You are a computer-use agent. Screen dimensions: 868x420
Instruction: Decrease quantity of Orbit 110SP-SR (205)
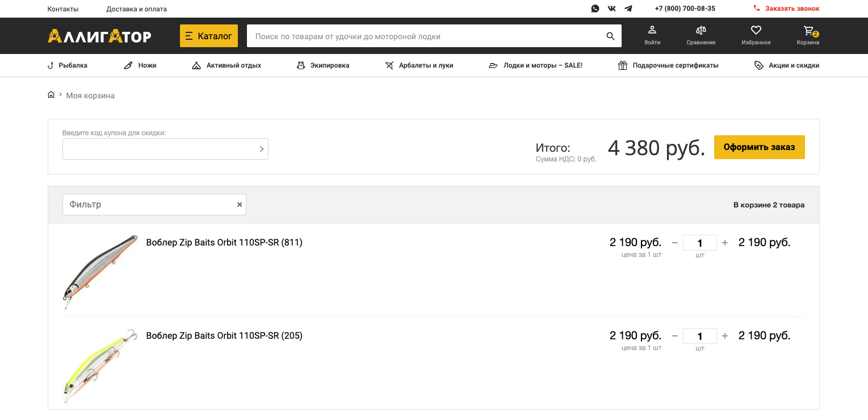point(675,336)
